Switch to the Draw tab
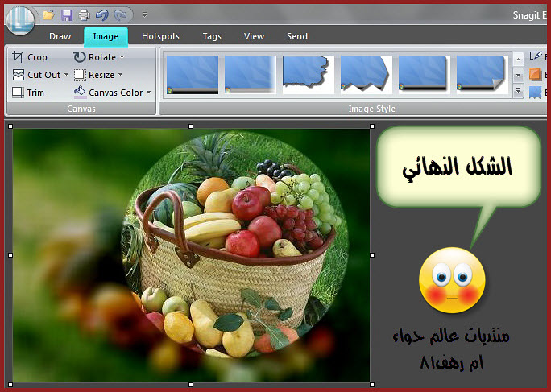 60,36
